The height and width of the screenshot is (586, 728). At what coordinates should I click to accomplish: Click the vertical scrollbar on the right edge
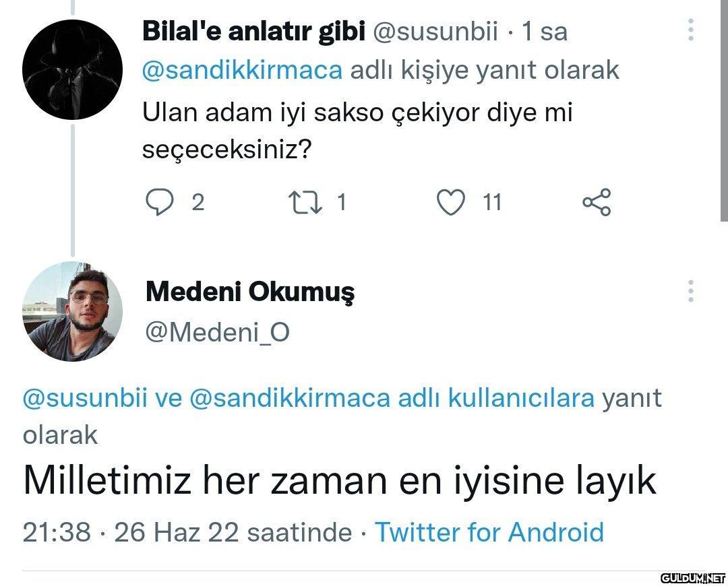724,111
